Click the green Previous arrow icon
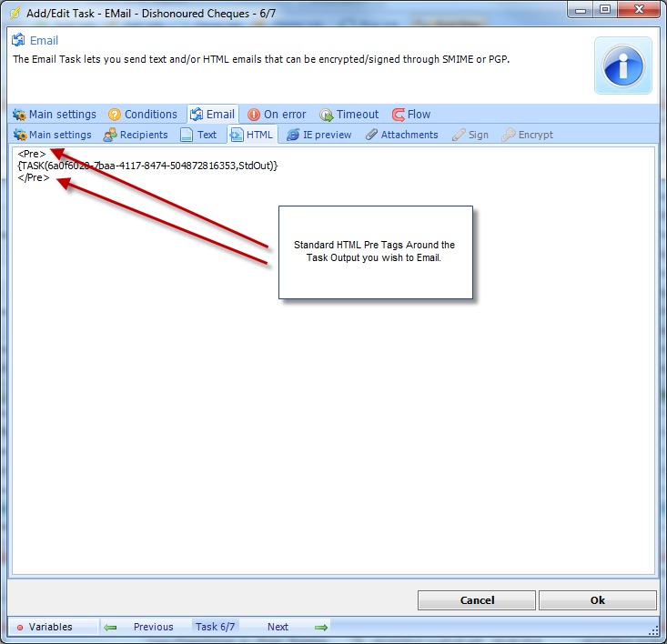 pyautogui.click(x=111, y=627)
